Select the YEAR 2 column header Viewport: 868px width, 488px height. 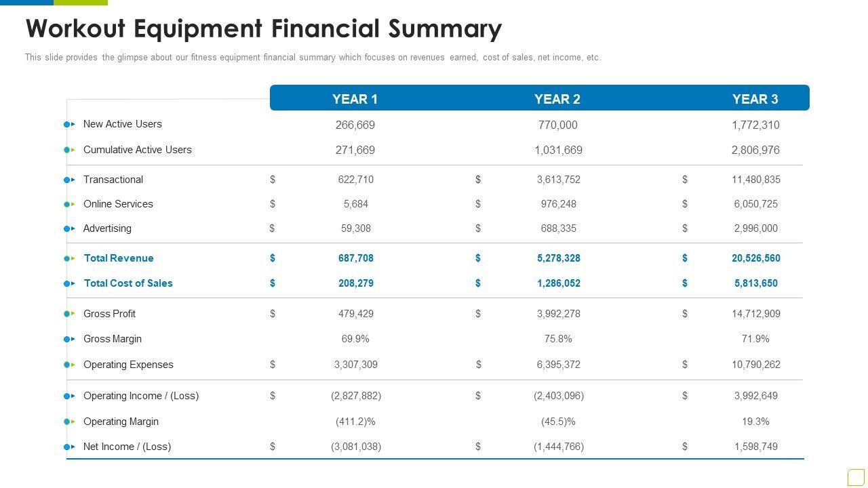coord(557,99)
